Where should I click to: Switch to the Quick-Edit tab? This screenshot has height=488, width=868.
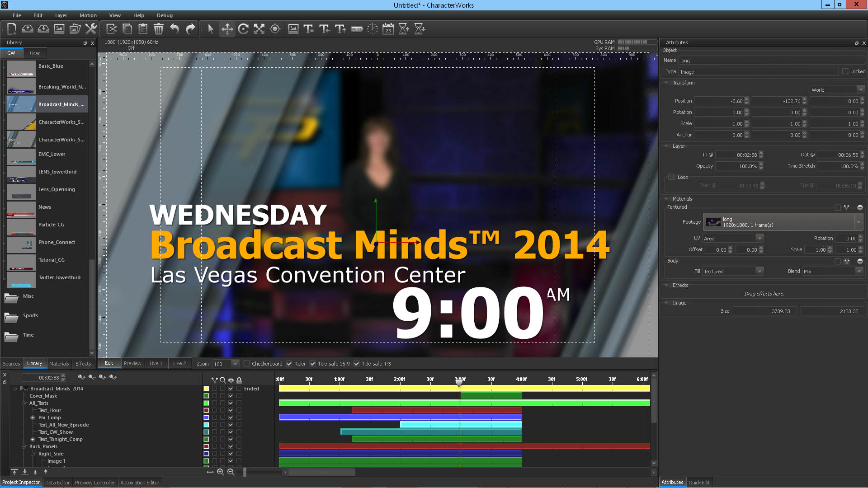pos(699,482)
